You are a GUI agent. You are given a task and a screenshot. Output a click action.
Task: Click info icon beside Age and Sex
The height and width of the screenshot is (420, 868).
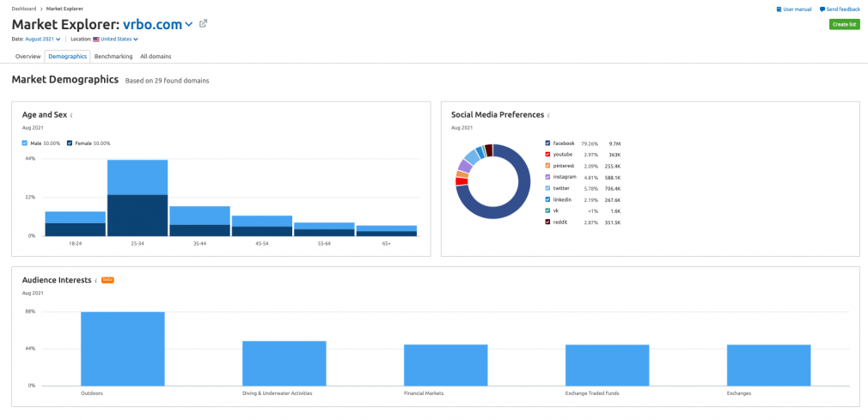pyautogui.click(x=72, y=116)
